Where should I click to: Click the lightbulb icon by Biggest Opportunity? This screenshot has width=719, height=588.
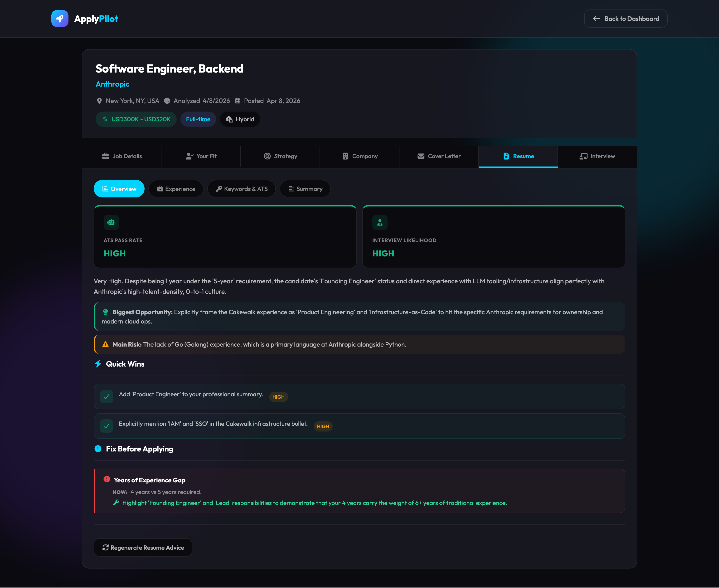[106, 312]
